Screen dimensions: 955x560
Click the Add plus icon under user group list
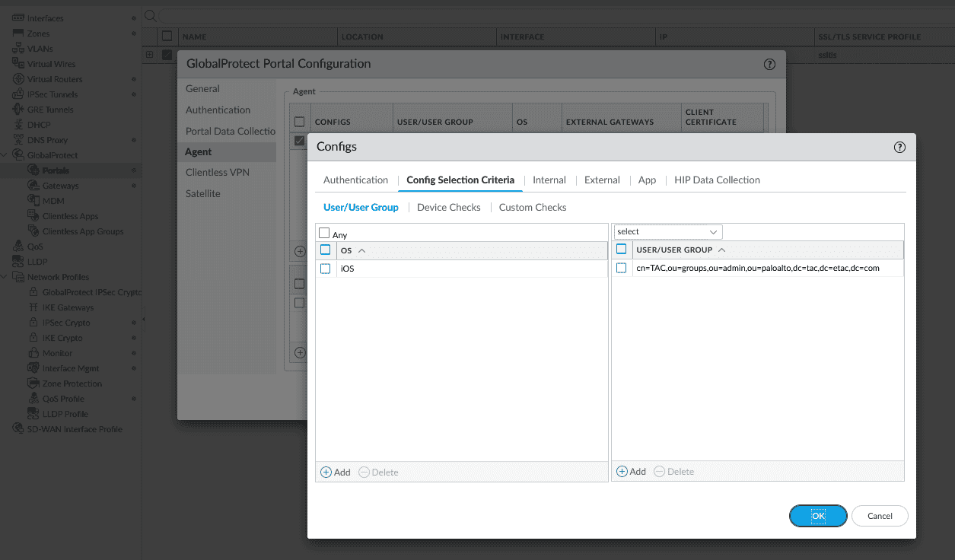[622, 471]
